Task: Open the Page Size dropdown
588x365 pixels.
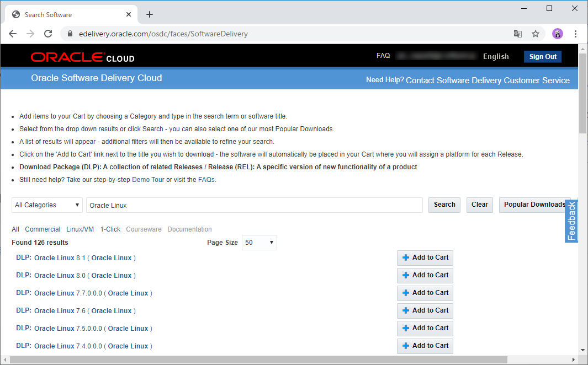Action: (259, 243)
